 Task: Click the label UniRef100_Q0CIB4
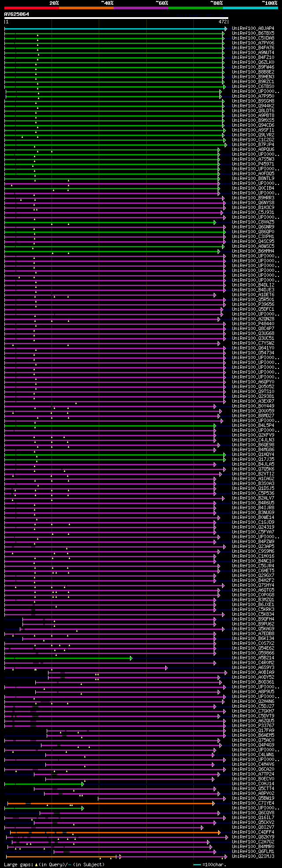coord(253,188)
